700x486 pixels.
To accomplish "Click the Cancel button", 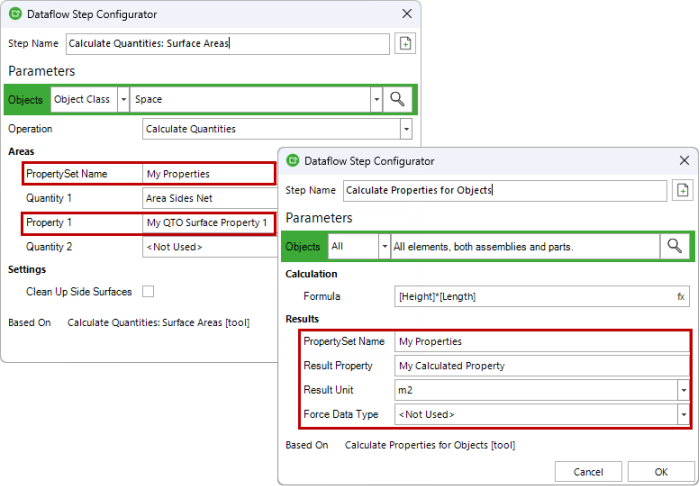I will [588, 472].
